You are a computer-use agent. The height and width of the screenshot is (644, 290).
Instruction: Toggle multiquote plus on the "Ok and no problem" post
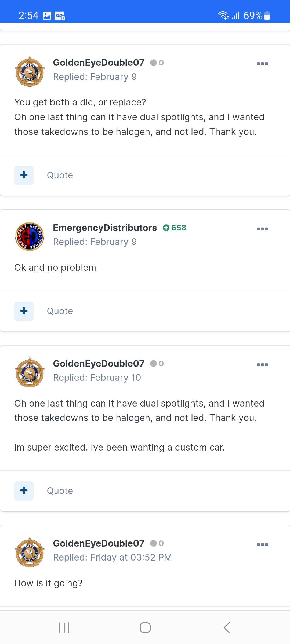pyautogui.click(x=24, y=311)
